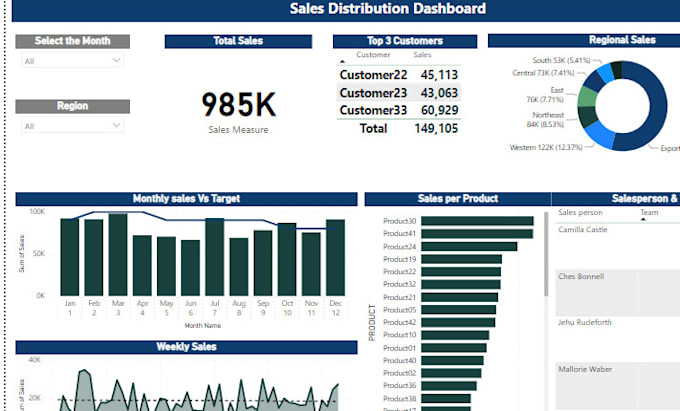
Task: Click the Product19 bar
Action: pyautogui.click(x=461, y=259)
